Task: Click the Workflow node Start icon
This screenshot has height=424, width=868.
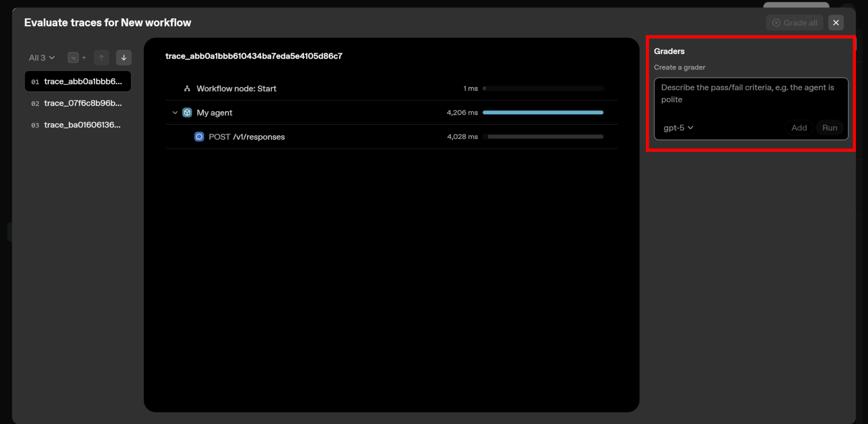Action: point(187,89)
